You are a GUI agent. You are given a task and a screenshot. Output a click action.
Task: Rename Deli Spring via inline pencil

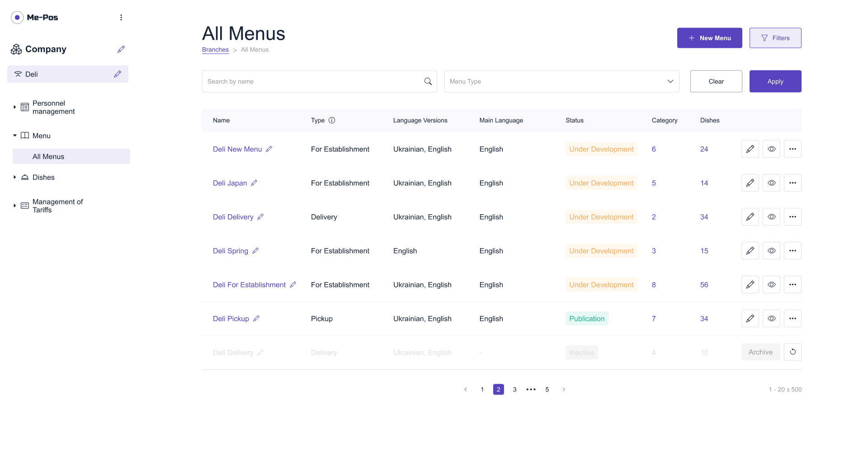point(255,251)
